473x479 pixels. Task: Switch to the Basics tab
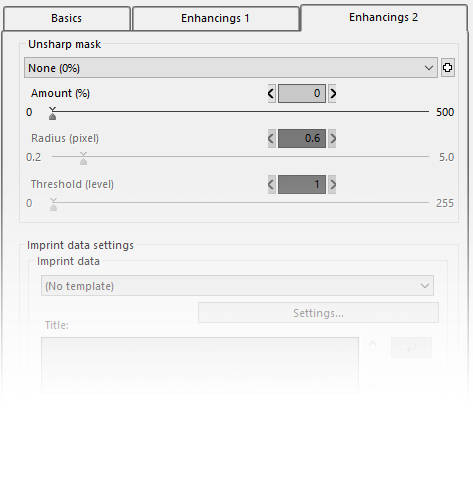coord(66,18)
